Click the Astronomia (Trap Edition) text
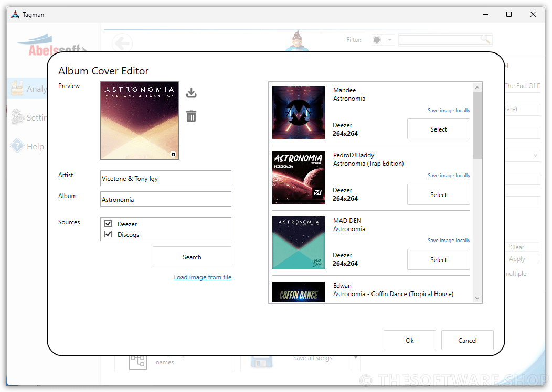The width and height of the screenshot is (552, 392). pyautogui.click(x=368, y=164)
